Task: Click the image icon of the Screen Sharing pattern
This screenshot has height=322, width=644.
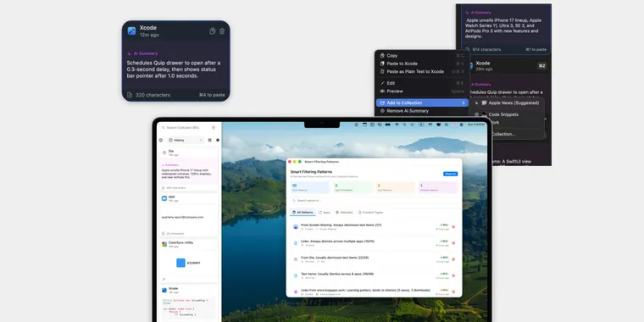Action: pyautogui.click(x=295, y=227)
